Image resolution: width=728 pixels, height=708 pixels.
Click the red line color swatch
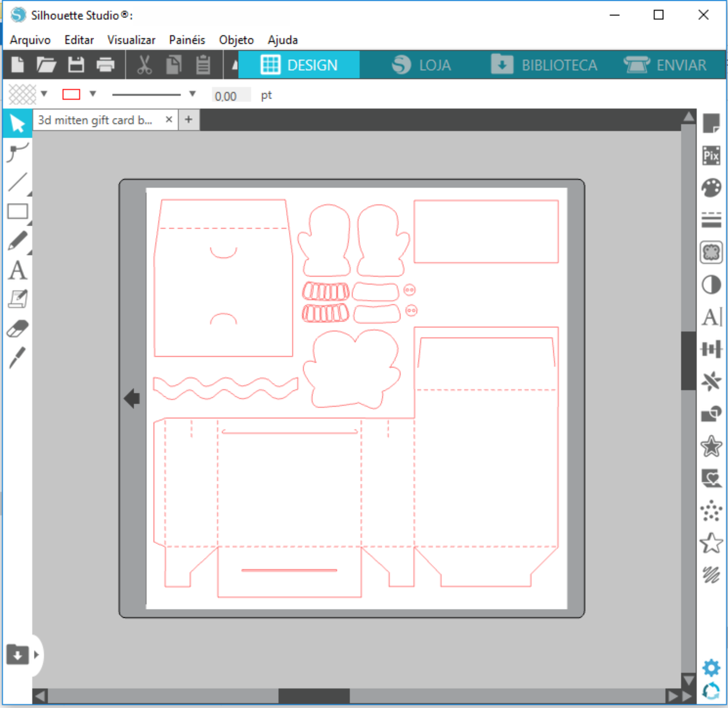pos(71,94)
